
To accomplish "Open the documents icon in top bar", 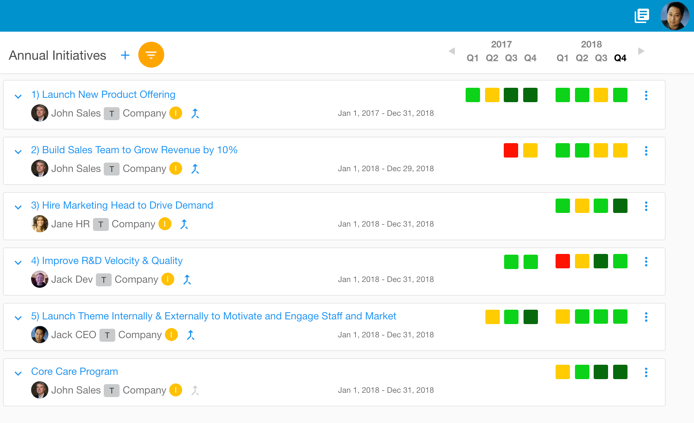I will point(642,15).
